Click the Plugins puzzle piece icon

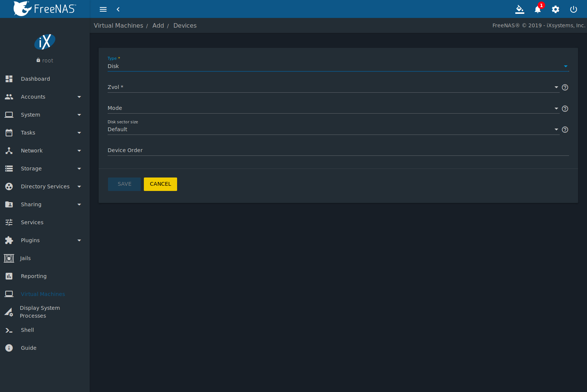[9, 240]
